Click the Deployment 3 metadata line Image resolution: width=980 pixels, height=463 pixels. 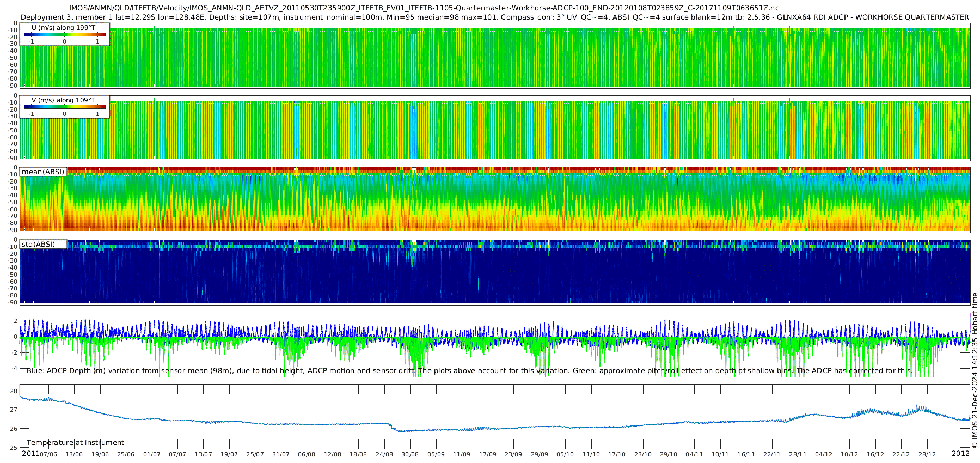[x=494, y=17]
